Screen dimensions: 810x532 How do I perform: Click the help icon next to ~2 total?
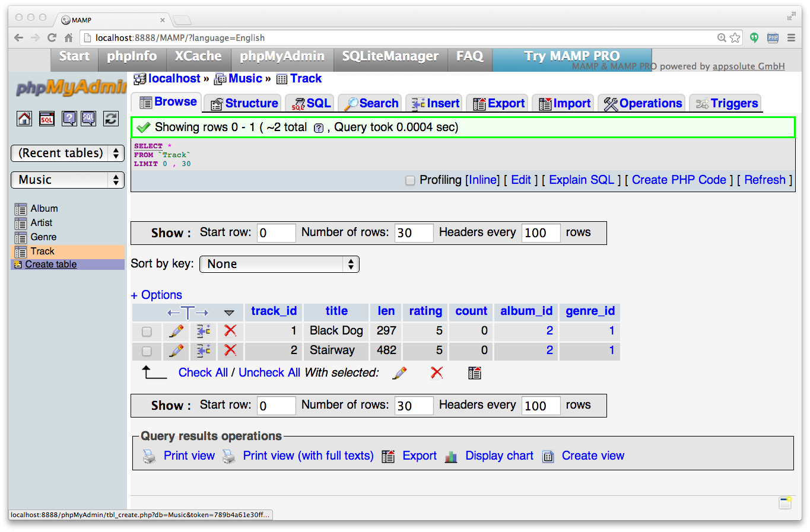(319, 128)
